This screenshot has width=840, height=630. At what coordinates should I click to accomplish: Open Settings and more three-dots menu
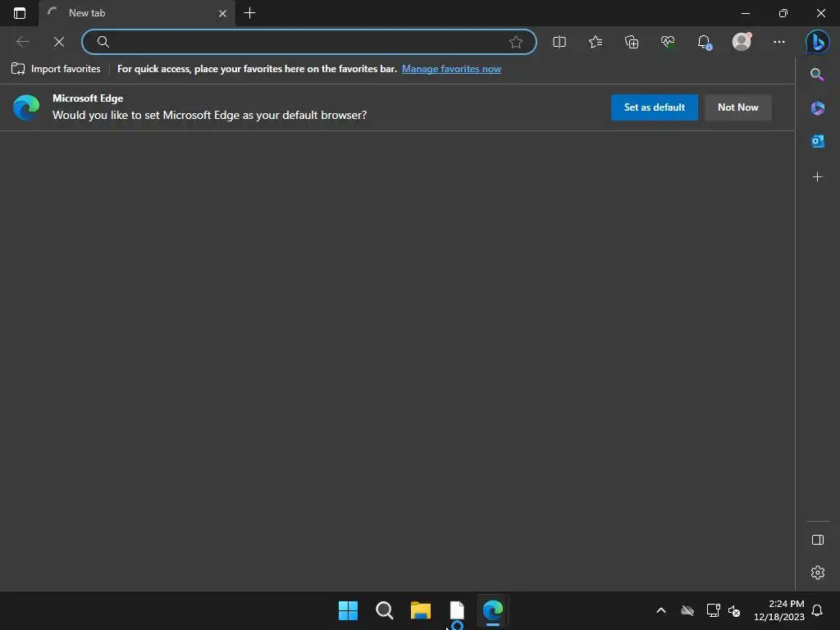pos(779,42)
